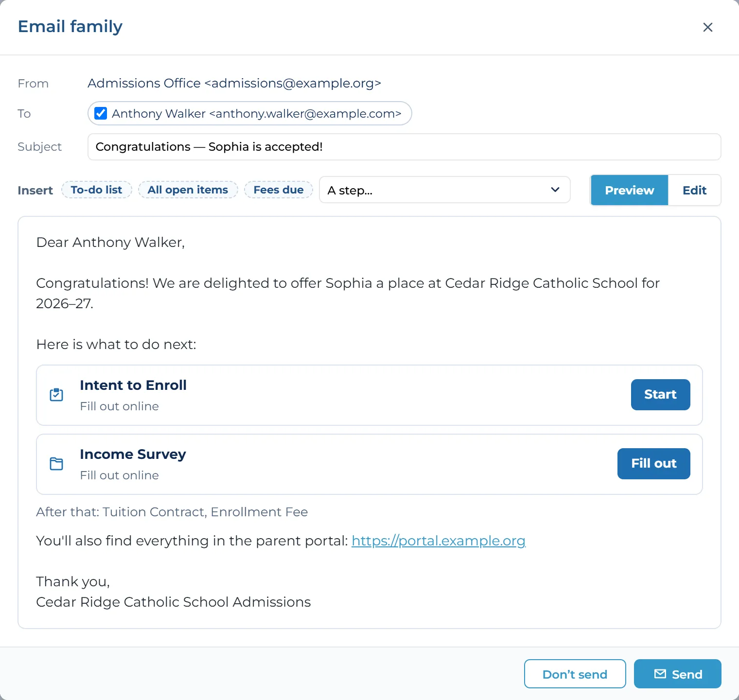Click the Subject input field

(x=404, y=147)
